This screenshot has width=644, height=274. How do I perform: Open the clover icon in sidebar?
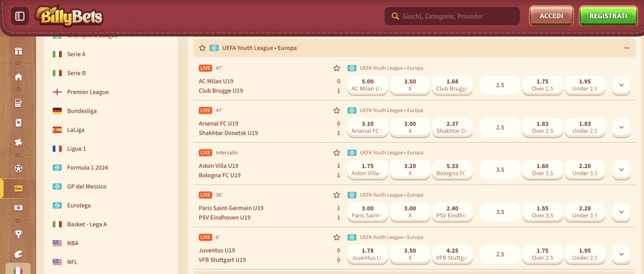(x=18, y=142)
